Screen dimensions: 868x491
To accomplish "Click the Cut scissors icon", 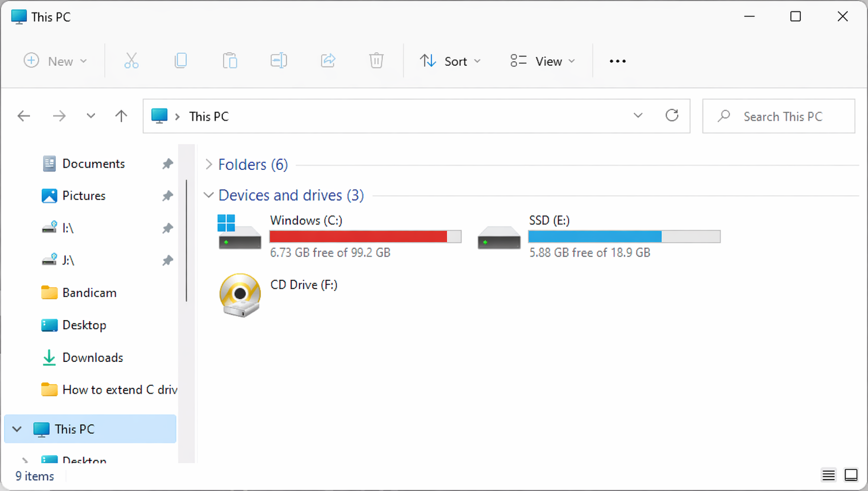I will tap(131, 61).
